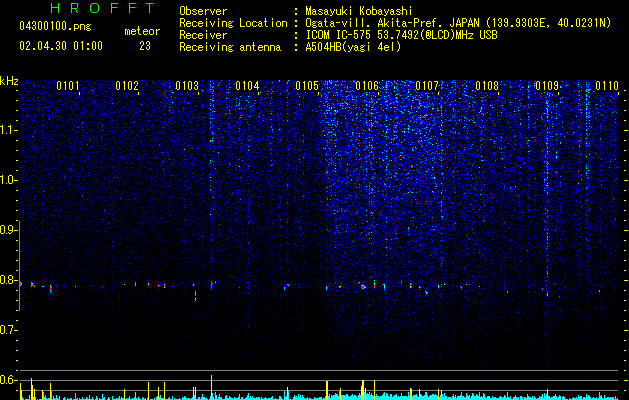Click the meteor label
The image size is (629, 400).
coord(142,31)
